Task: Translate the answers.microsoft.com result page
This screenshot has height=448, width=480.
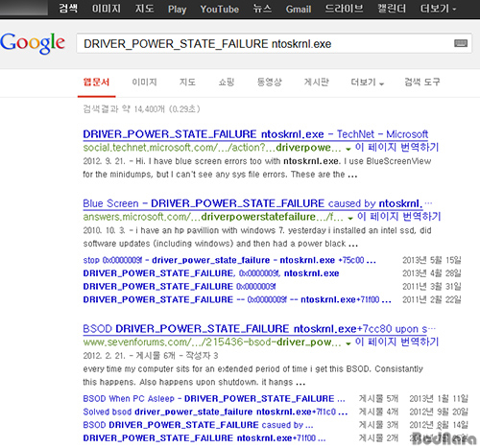Action: point(399,217)
